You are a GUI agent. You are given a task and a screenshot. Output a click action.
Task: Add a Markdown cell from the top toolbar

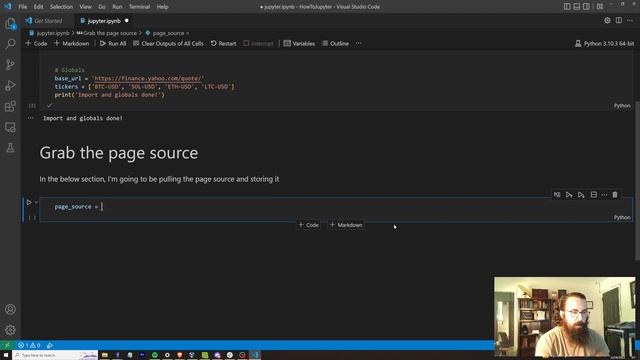71,43
